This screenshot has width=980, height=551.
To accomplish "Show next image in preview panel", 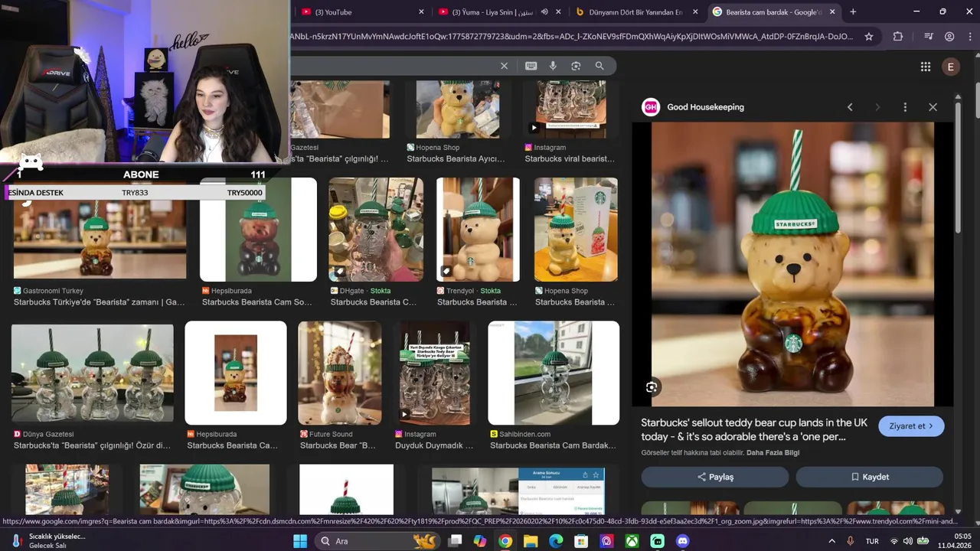I will 877,107.
